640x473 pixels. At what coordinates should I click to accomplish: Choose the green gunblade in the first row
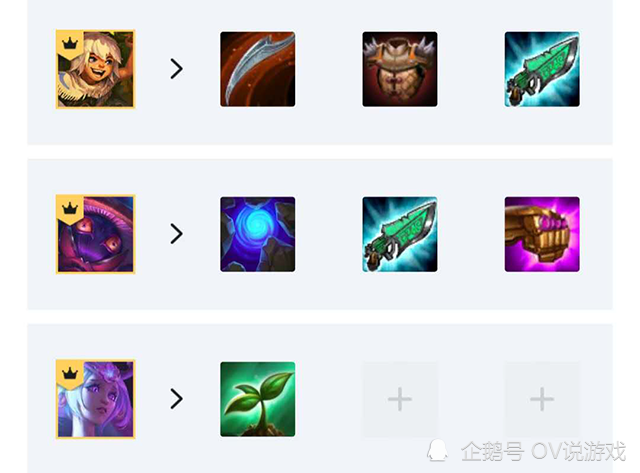[x=542, y=69]
